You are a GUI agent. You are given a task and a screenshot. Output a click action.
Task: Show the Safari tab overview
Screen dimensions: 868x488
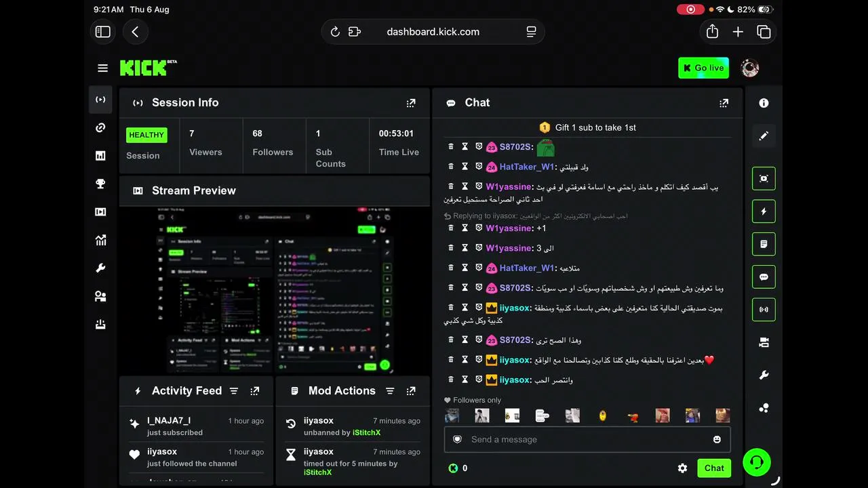(764, 32)
